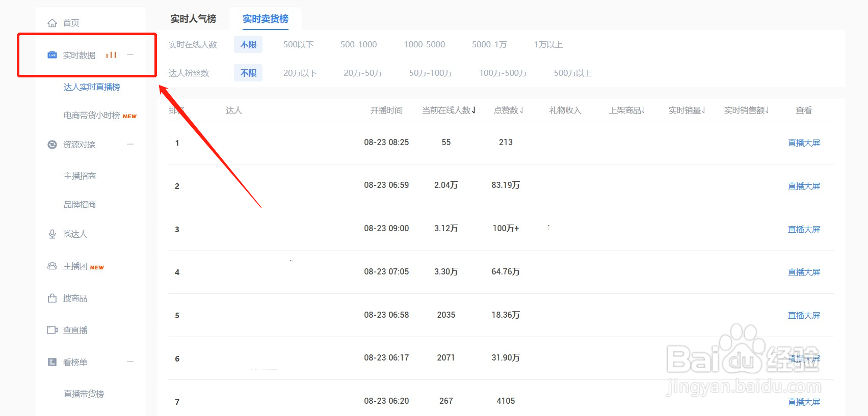868x416 pixels.
Task: Collapse the 资源对接 sidebar section
Action: pos(130,145)
